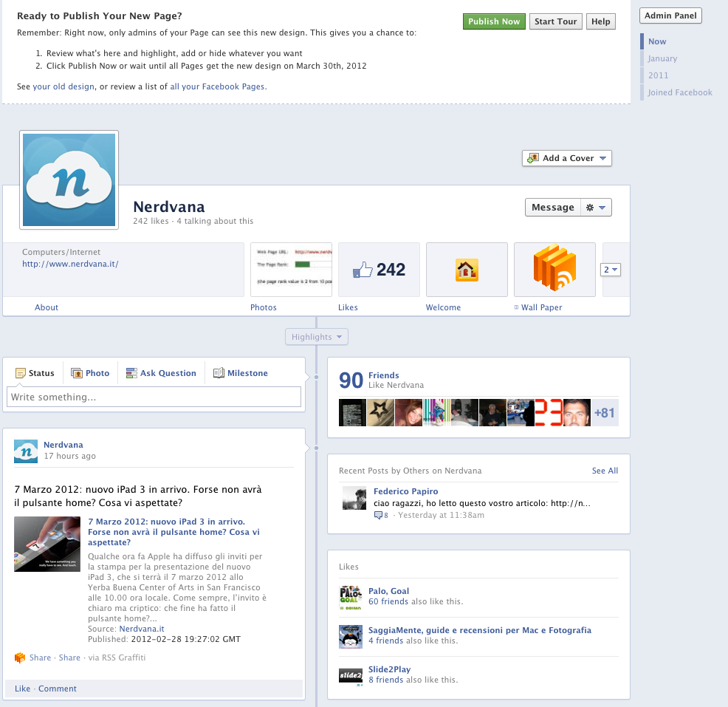Open the Admin Panel button
The image size is (728, 707).
click(670, 16)
